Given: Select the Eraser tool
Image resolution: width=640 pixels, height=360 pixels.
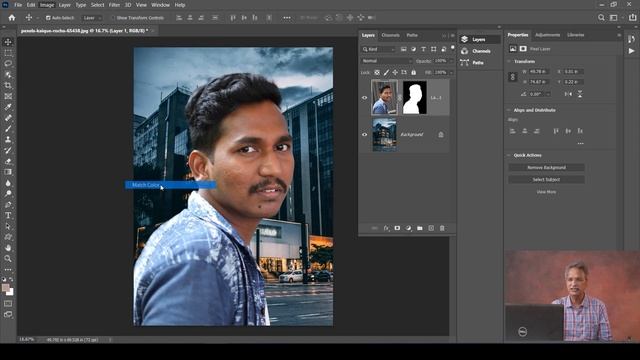Looking at the screenshot, I should click(x=8, y=161).
